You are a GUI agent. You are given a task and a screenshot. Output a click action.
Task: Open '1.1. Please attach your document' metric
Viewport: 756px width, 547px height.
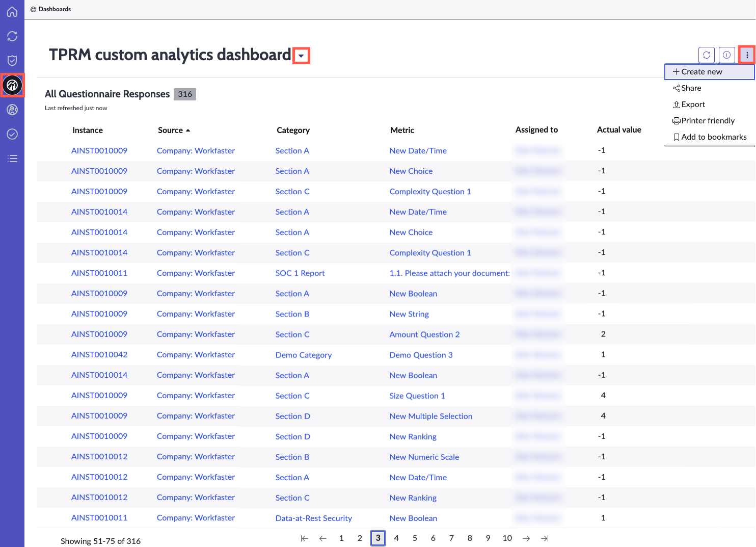450,273
